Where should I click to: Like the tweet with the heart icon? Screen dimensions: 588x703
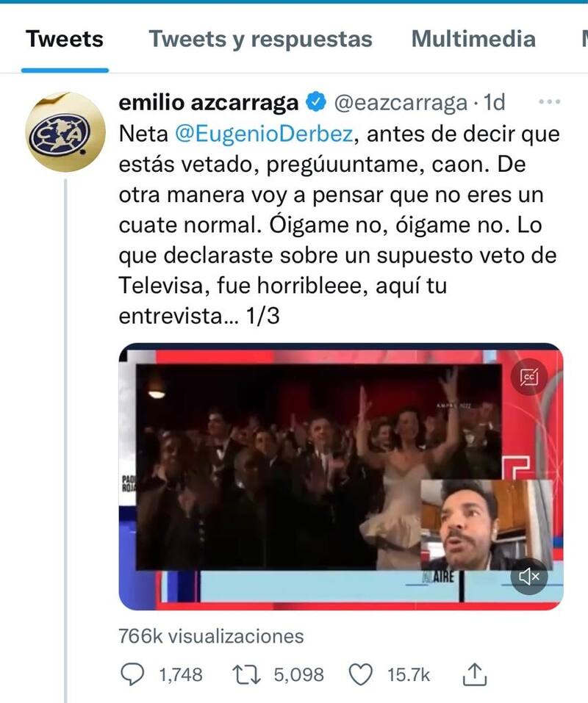pos(361,675)
